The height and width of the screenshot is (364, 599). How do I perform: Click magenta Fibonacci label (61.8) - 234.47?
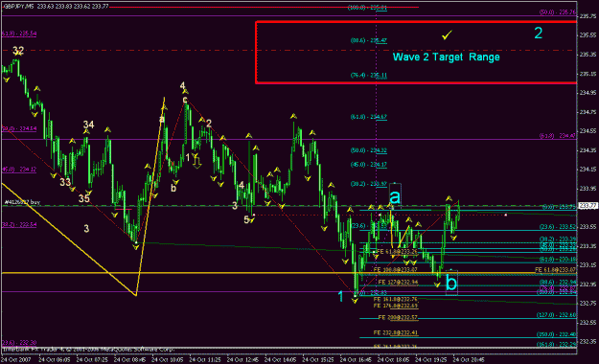[x=558, y=136]
